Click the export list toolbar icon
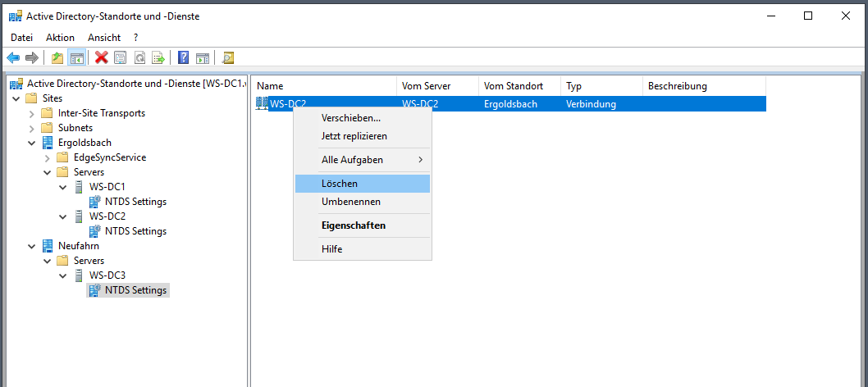The width and height of the screenshot is (868, 387). click(x=159, y=57)
